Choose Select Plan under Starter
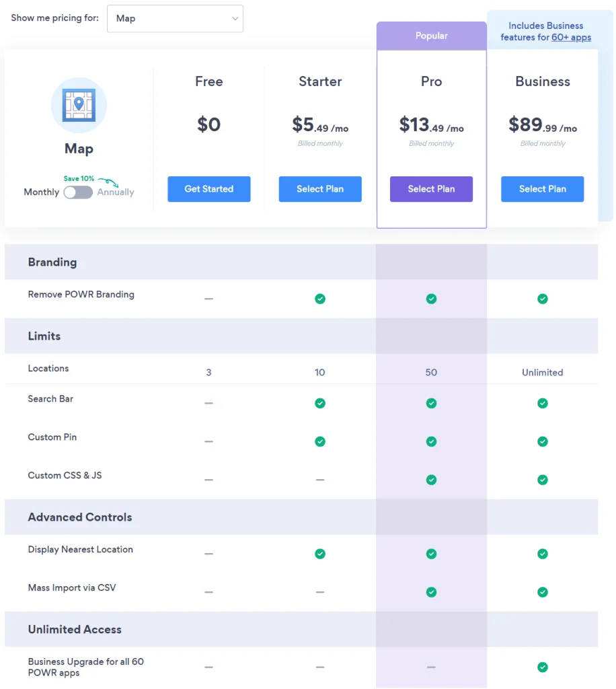This screenshot has height=689, width=616. [x=320, y=189]
